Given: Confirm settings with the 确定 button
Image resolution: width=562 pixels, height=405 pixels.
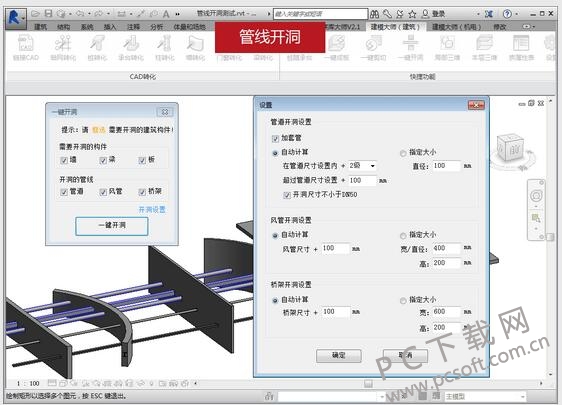Looking at the screenshot, I should 339,356.
